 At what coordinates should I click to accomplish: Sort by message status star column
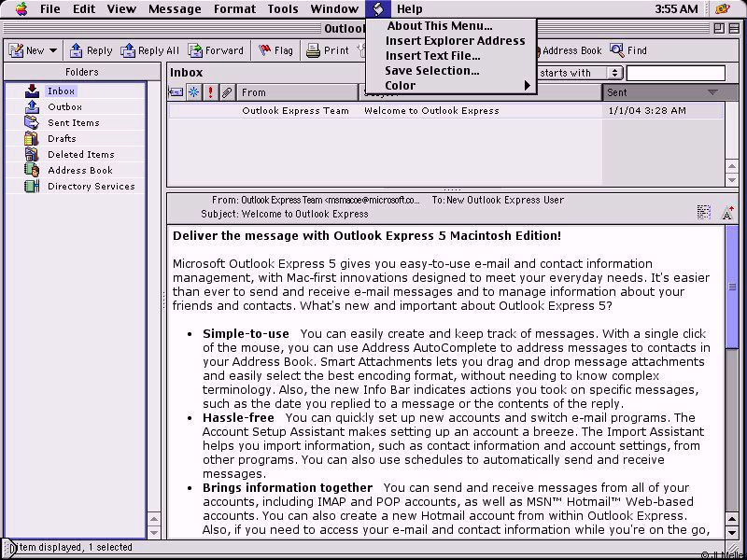coord(194,91)
